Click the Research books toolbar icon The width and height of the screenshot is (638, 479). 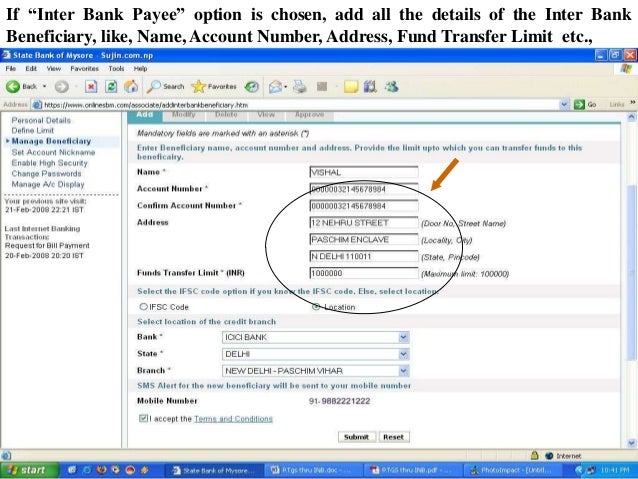[x=370, y=86]
